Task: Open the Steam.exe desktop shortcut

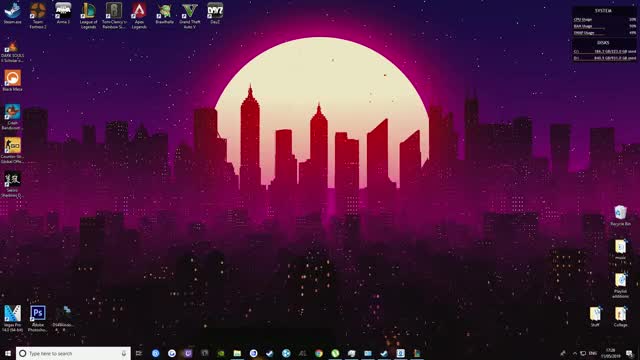Action: click(12, 13)
